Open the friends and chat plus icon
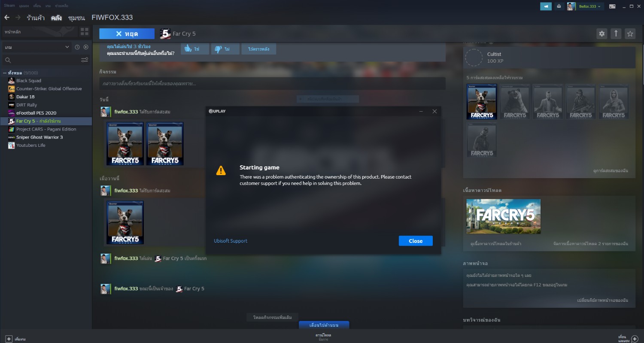The image size is (644, 343). pos(635,338)
